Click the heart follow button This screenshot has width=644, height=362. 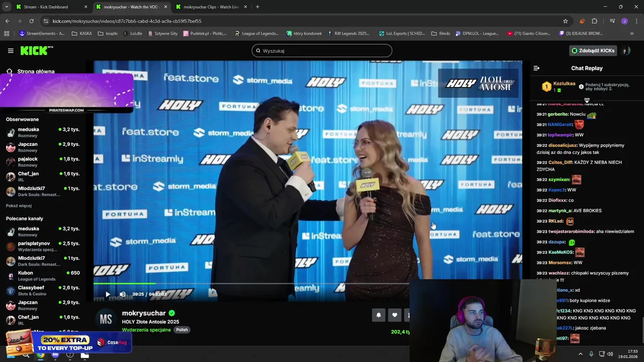click(394, 315)
